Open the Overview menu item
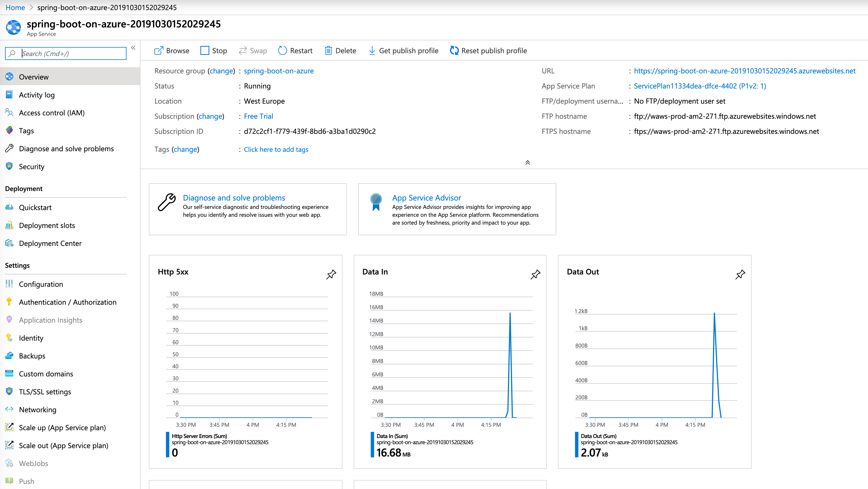Image resolution: width=868 pixels, height=489 pixels. pyautogui.click(x=70, y=76)
